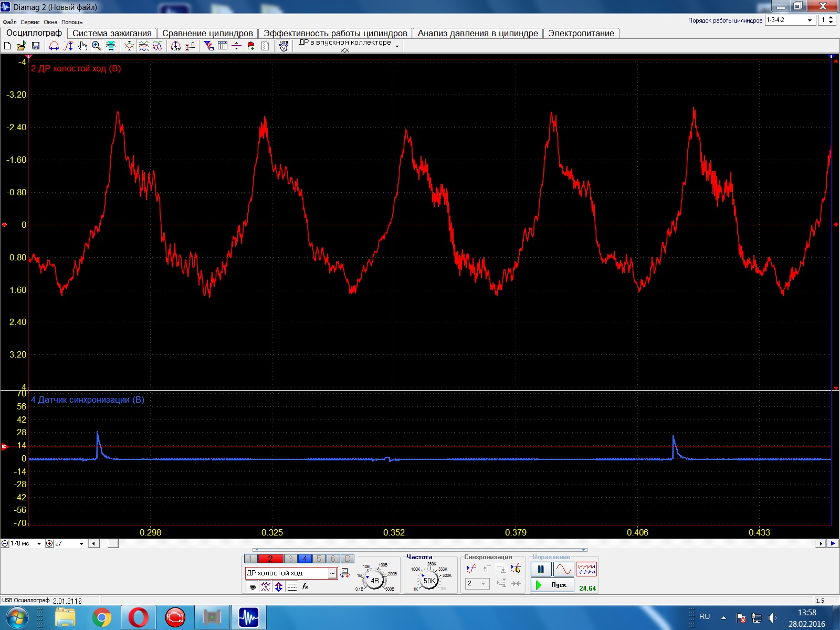Viewport: 840px width, 630px height.
Task: Toggle channel 3 button
Action: pyautogui.click(x=290, y=559)
